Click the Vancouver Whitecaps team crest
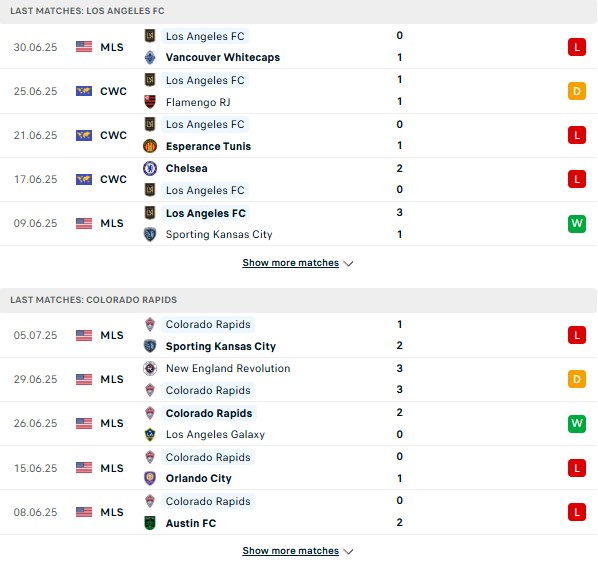Image resolution: width=598 pixels, height=568 pixels. tap(150, 58)
